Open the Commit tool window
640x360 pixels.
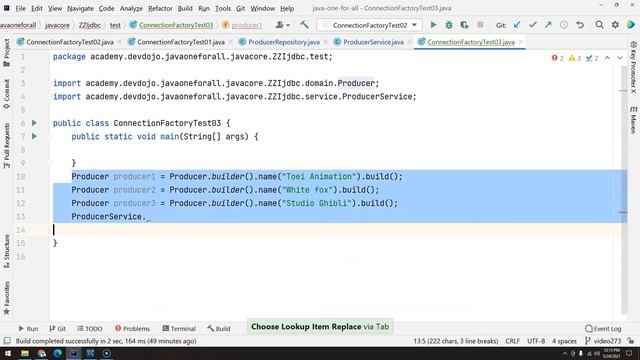(7, 94)
